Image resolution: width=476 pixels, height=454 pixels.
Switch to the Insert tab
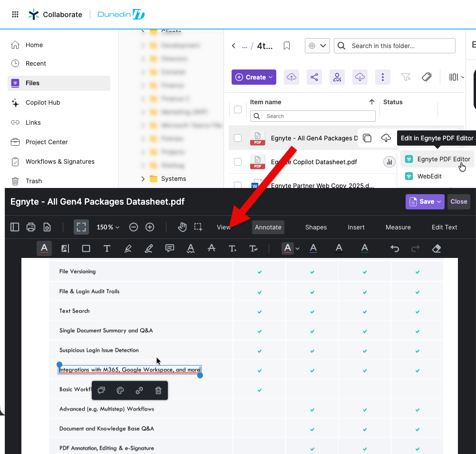point(356,227)
